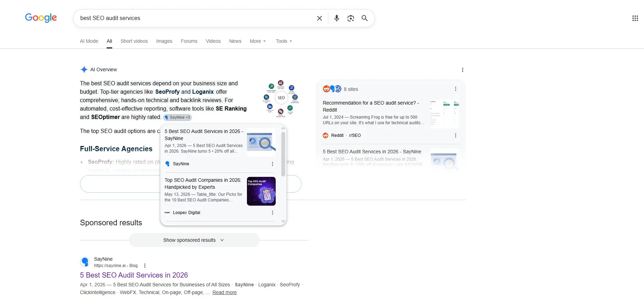Click the SayNine site name above result URL

point(103,259)
